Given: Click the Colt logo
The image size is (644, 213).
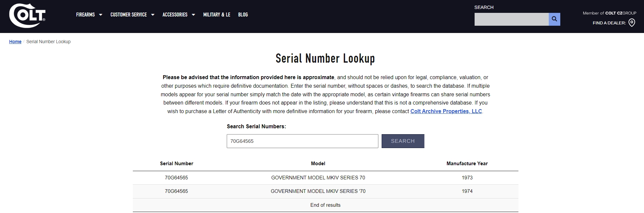Looking at the screenshot, I should pos(27,16).
